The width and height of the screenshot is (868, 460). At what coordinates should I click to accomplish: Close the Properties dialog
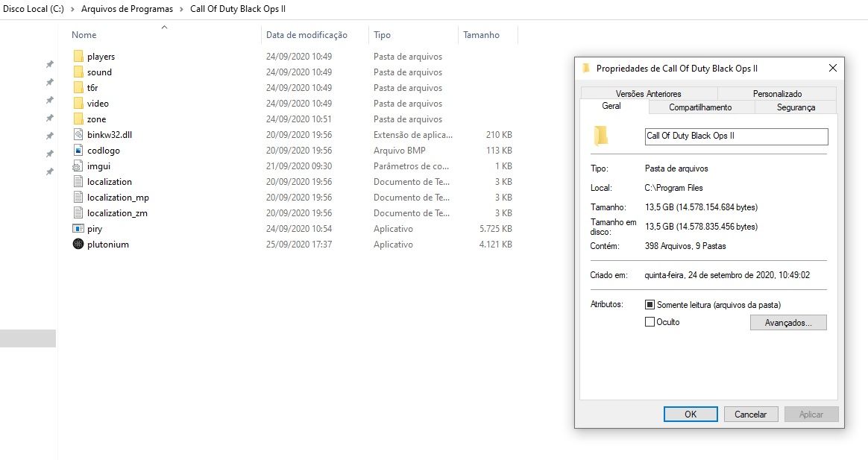[x=832, y=68]
